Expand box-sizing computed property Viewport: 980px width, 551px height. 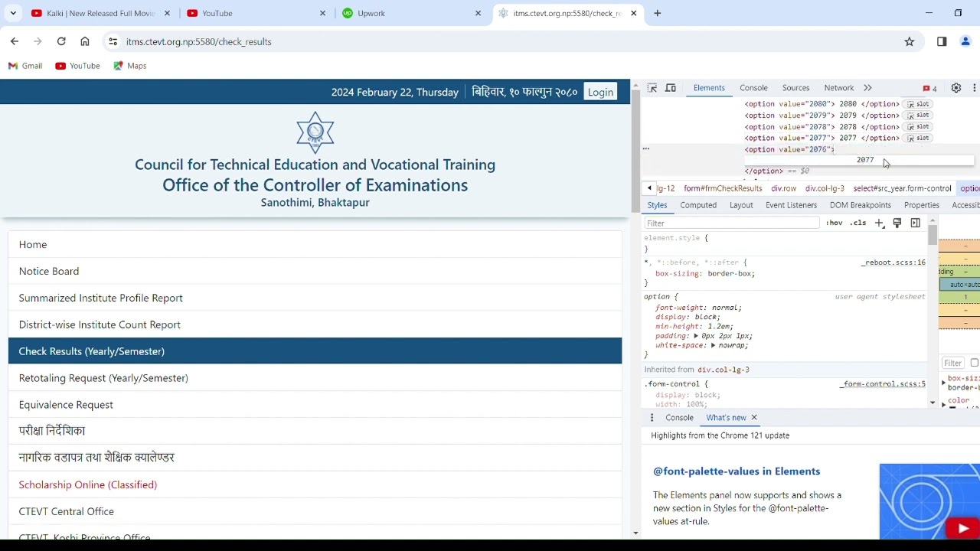pos(943,383)
